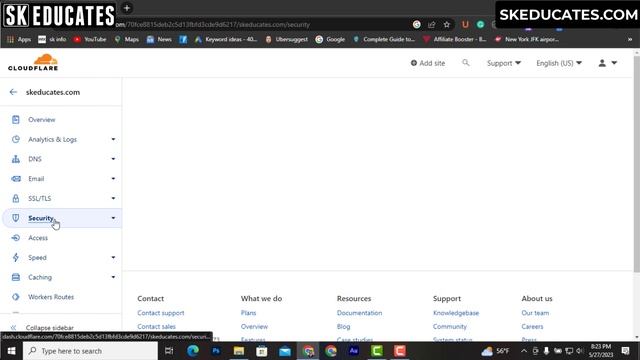The width and height of the screenshot is (640, 360).
Task: Expand Email submenu arrow
Action: 113,179
